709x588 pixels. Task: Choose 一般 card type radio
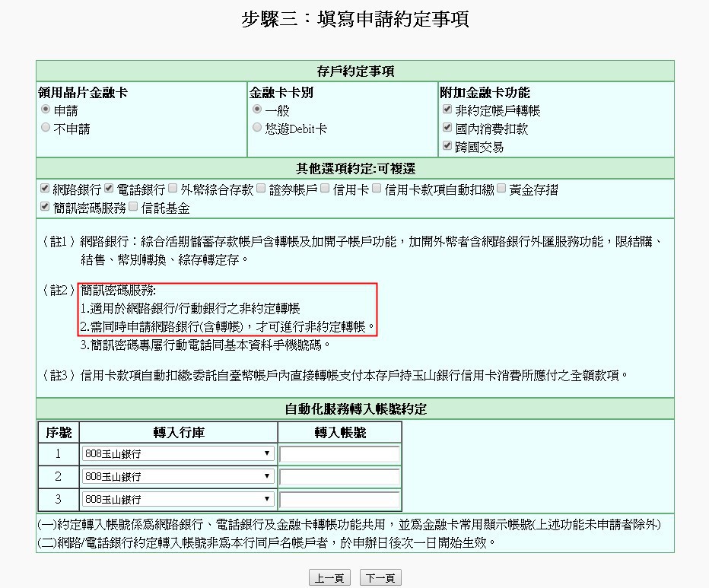(257, 110)
